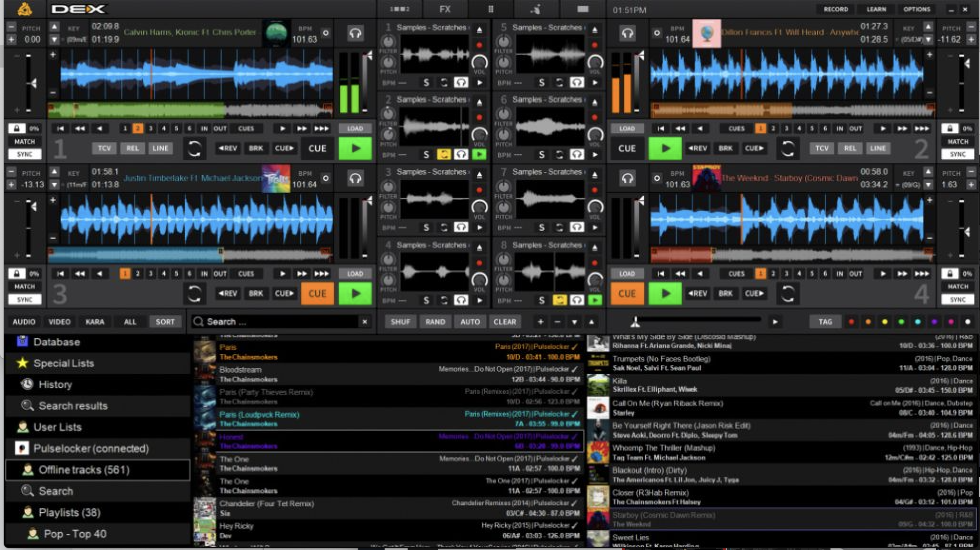The height and width of the screenshot is (550, 980).
Task: Jump to hot cue 3 on deck 1
Action: pyautogui.click(x=150, y=128)
